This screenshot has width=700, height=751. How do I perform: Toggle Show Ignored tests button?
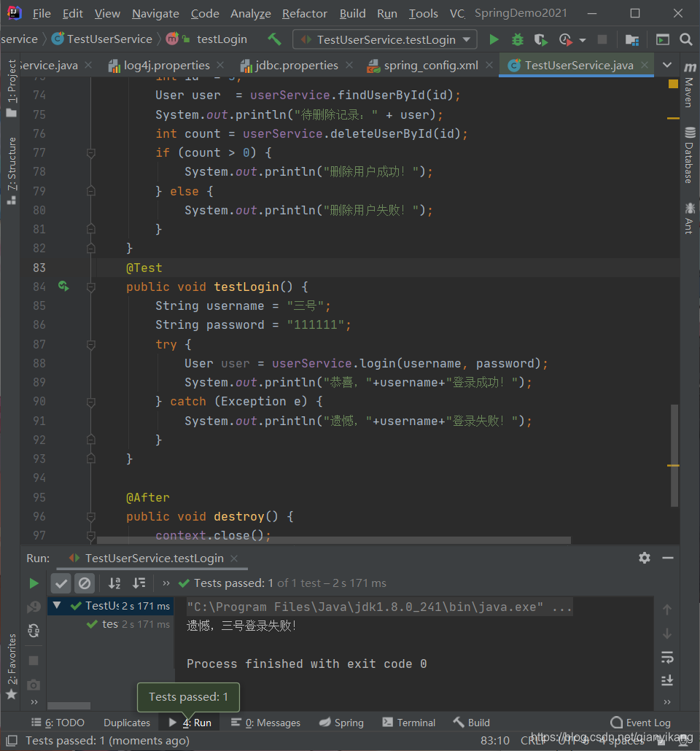(x=85, y=583)
